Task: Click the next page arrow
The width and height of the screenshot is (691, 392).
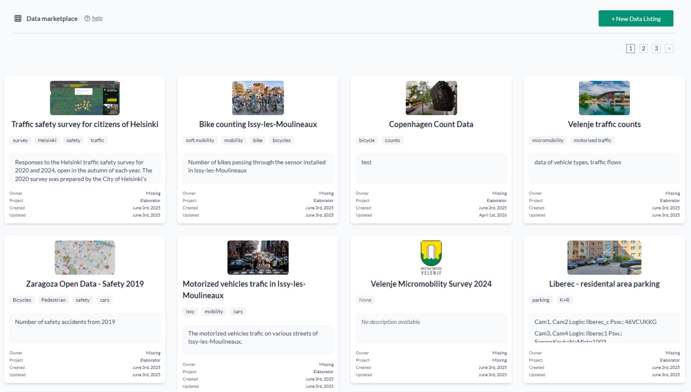Action: click(669, 48)
